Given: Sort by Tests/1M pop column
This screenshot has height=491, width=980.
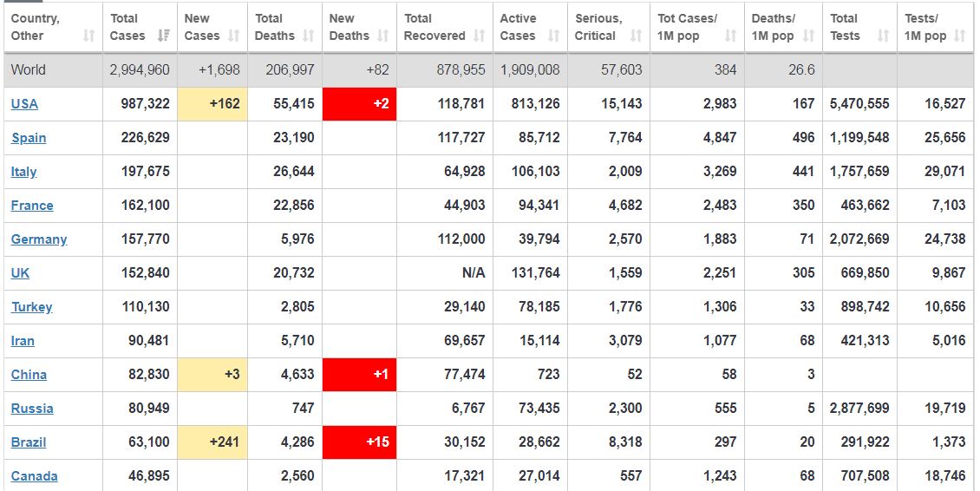Looking at the screenshot, I should (959, 36).
